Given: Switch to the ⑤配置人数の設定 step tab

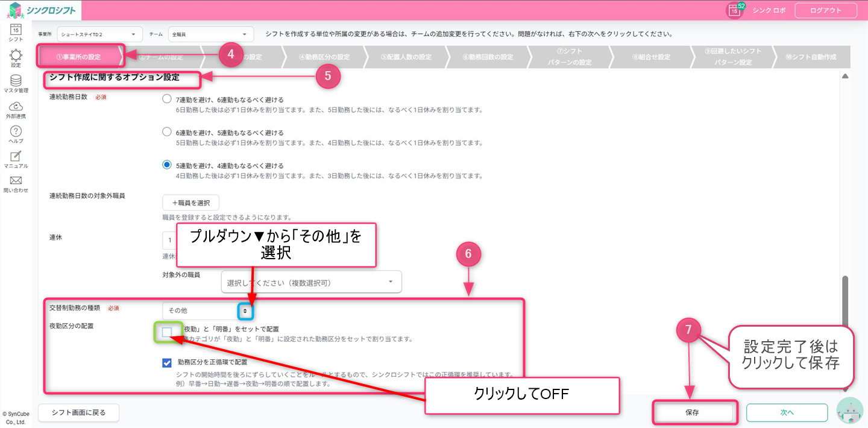Looking at the screenshot, I should (x=406, y=57).
